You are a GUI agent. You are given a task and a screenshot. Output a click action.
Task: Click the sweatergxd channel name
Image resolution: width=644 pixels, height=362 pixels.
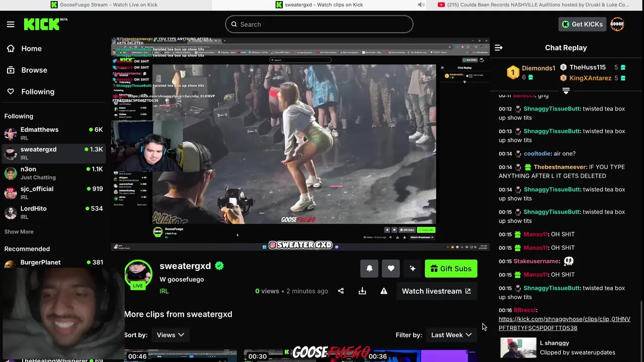[x=185, y=266]
